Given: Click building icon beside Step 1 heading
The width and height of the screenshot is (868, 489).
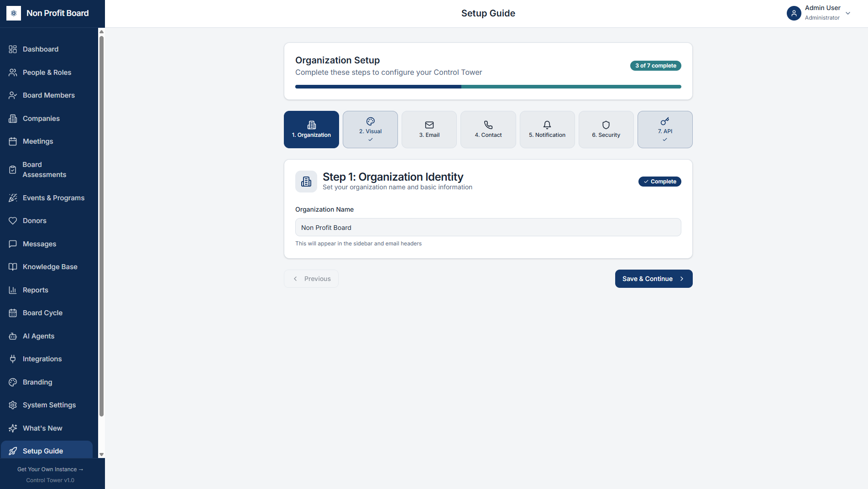Looking at the screenshot, I should click(x=306, y=182).
